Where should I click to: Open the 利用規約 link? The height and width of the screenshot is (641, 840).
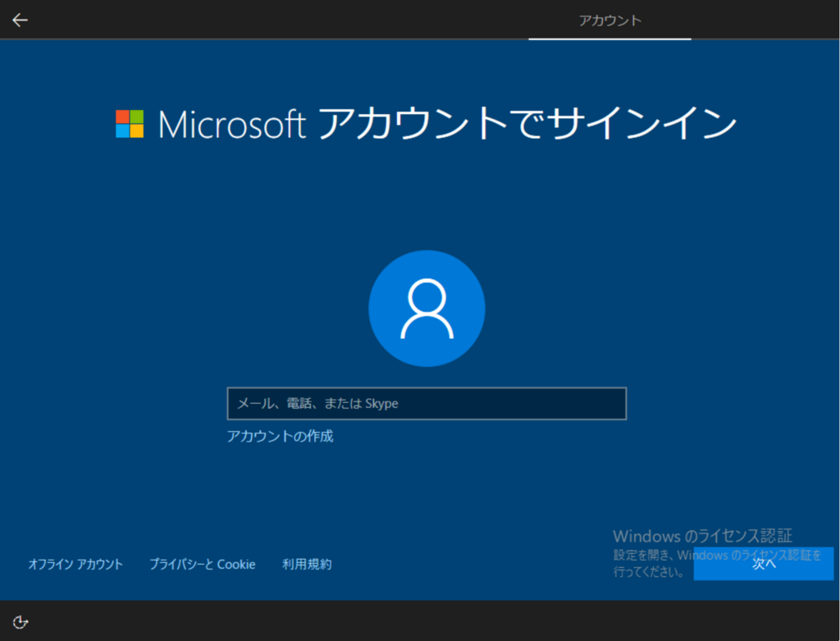(307, 564)
